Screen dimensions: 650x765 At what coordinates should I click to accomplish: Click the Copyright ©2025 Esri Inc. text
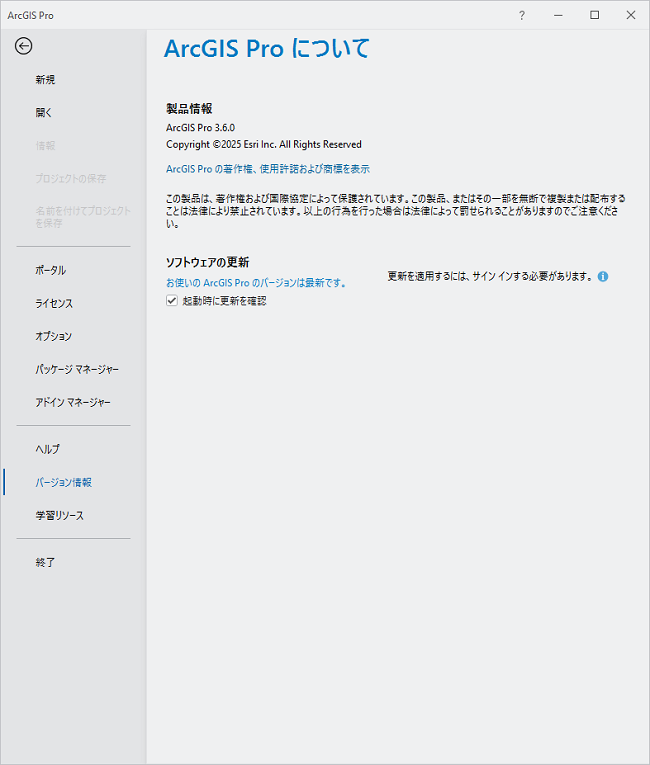click(x=264, y=144)
